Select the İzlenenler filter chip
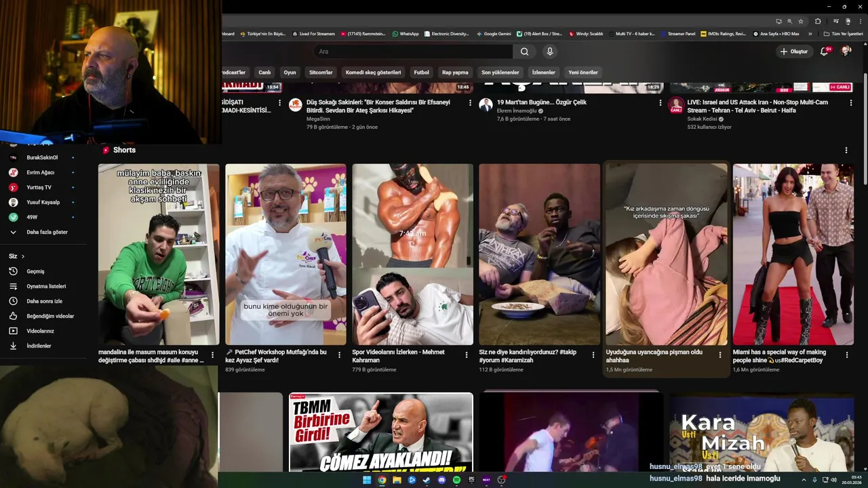The image size is (868, 488). 543,73
